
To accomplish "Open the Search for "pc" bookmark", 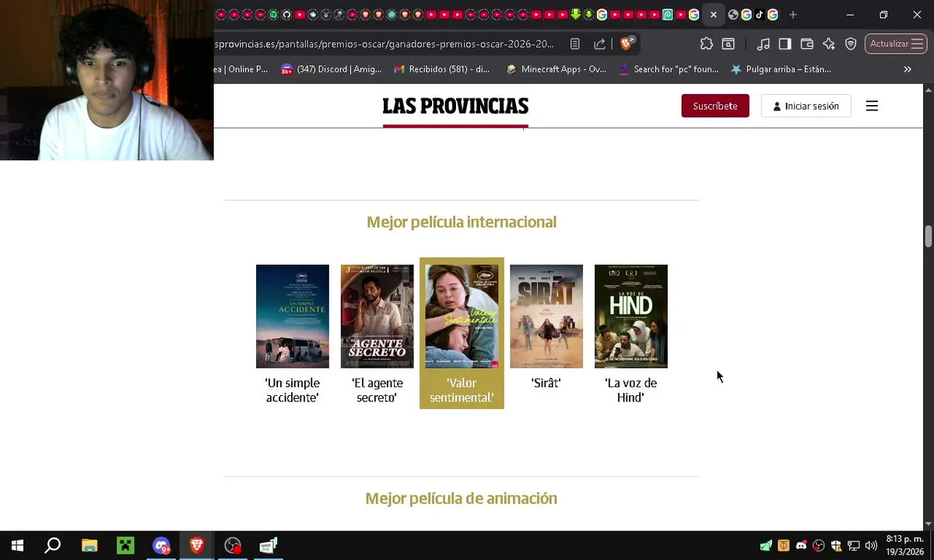I will coord(669,69).
